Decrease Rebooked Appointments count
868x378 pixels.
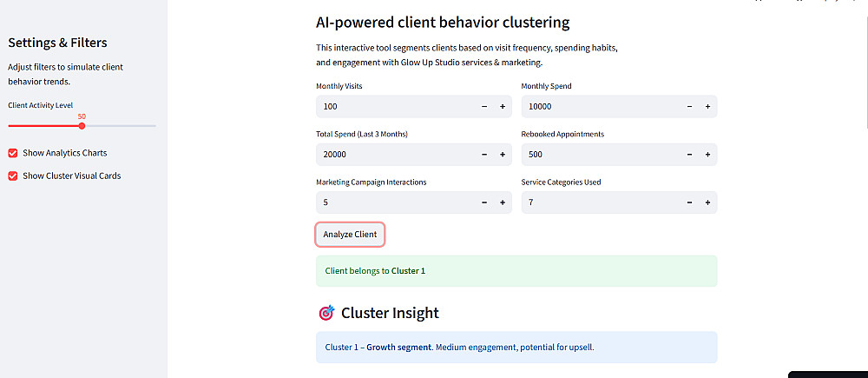point(689,155)
